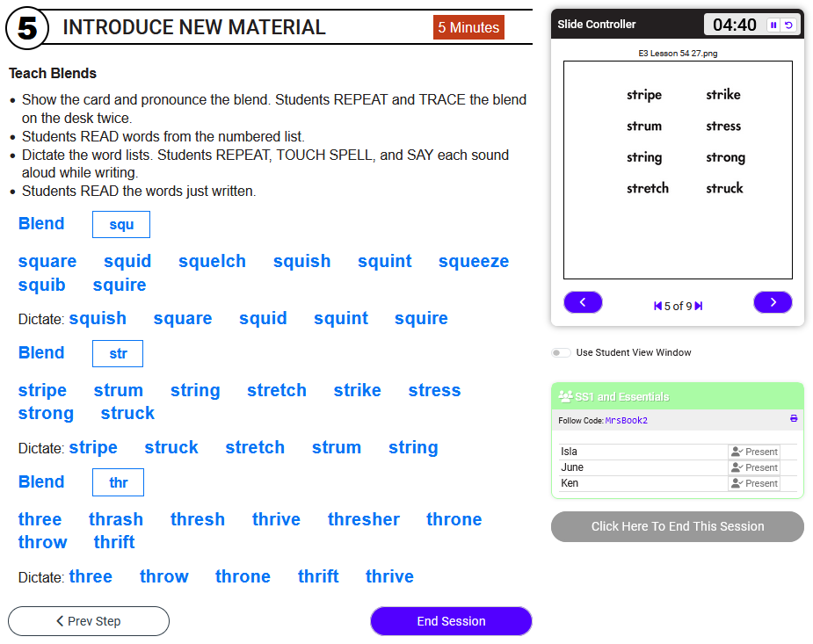The height and width of the screenshot is (644, 813).
Task: Skip to the last slide
Action: click(x=699, y=307)
